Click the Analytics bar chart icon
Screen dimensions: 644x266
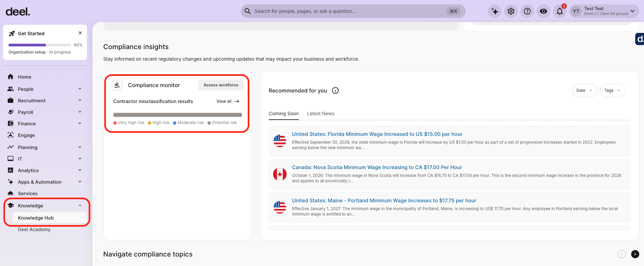coord(10,170)
